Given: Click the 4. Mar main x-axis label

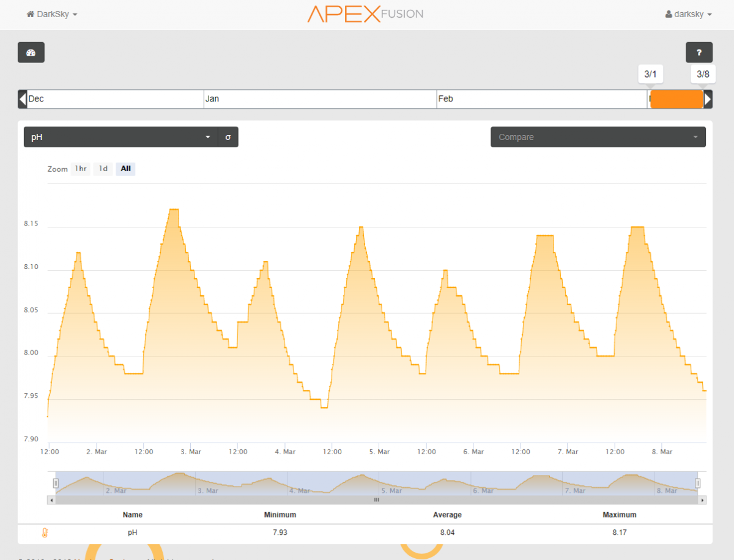Looking at the screenshot, I should click(285, 452).
